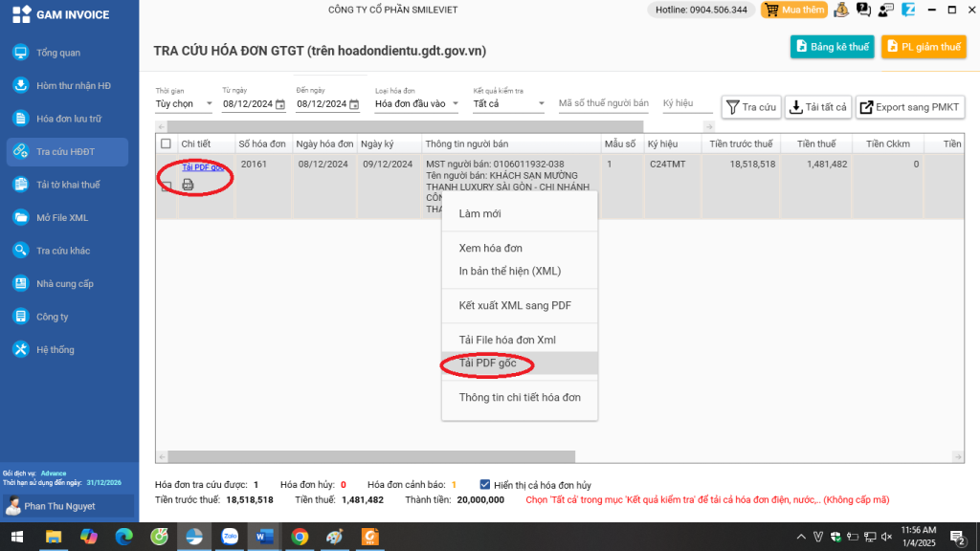
Task: Focus the Mã số thuế người bán field
Action: point(604,103)
